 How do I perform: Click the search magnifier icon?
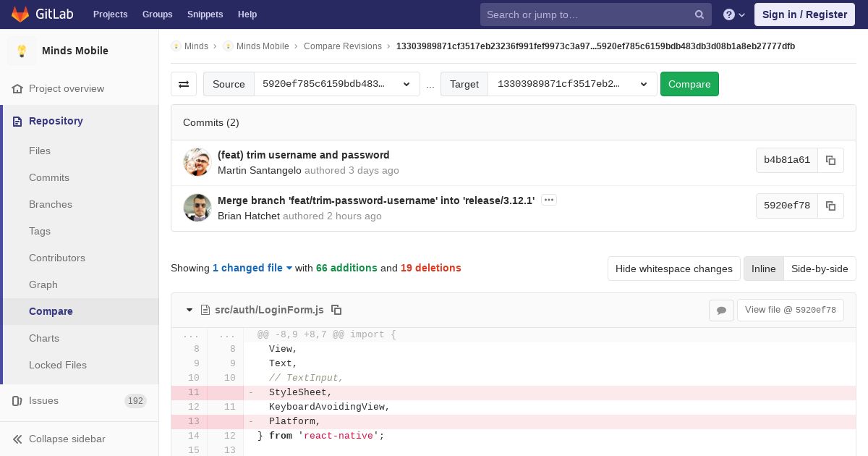point(699,14)
